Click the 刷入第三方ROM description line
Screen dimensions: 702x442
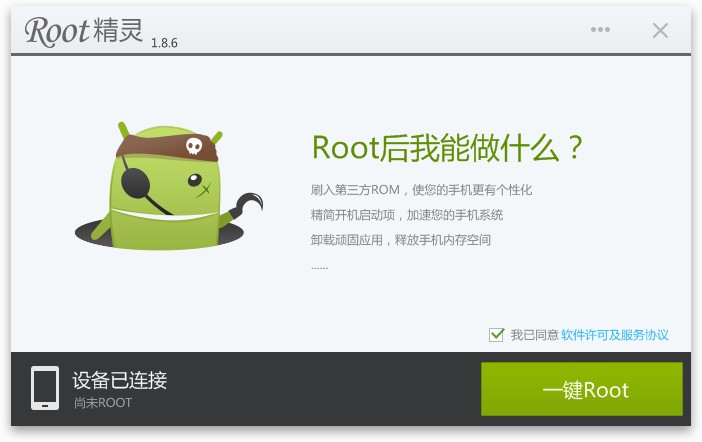click(x=421, y=190)
